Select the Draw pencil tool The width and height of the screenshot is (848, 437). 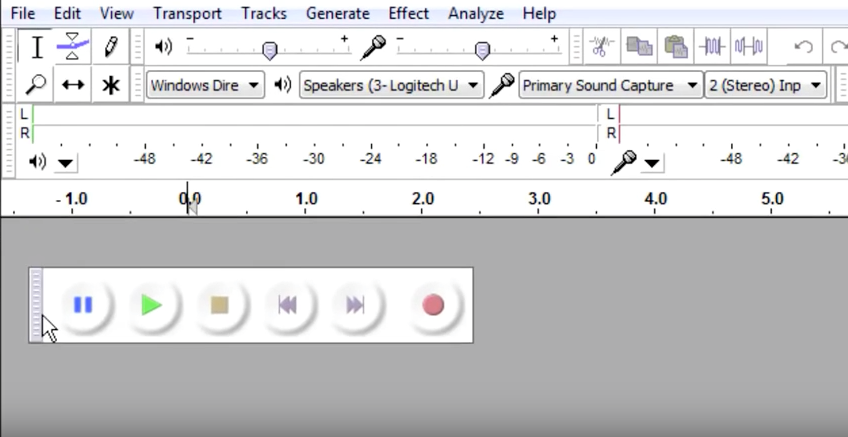[x=110, y=47]
